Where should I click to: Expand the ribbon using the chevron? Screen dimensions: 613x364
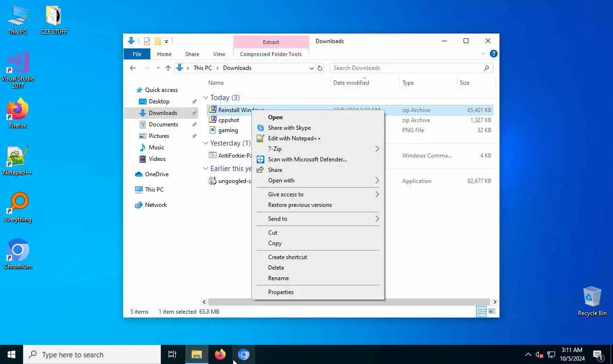tap(483, 54)
